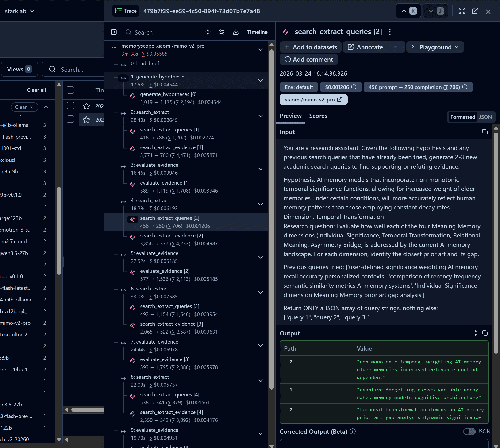The image size is (500, 448).
Task: Copy the Input section contents
Action: tap(485, 132)
